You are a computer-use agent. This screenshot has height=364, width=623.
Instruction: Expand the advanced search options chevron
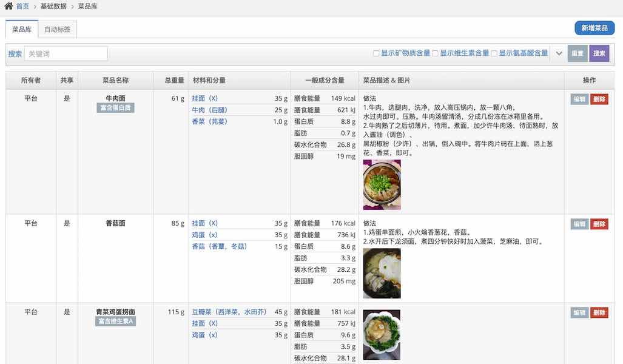point(559,53)
